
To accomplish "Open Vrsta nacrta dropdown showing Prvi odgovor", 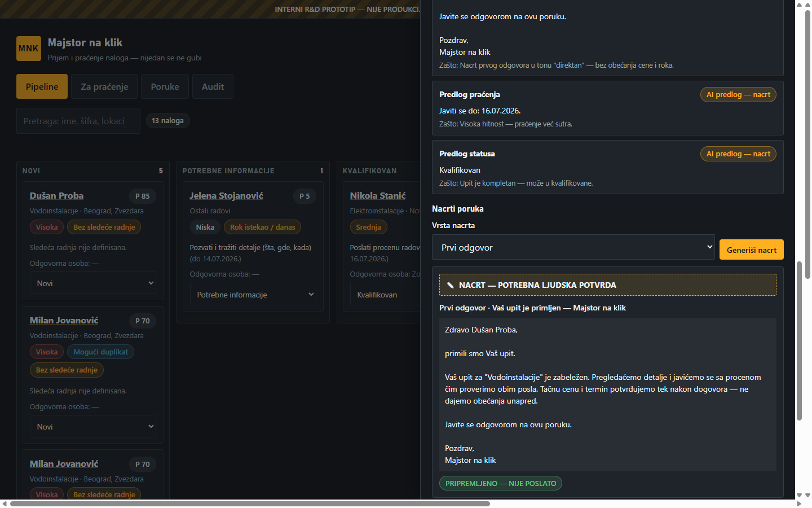I will coord(573,247).
